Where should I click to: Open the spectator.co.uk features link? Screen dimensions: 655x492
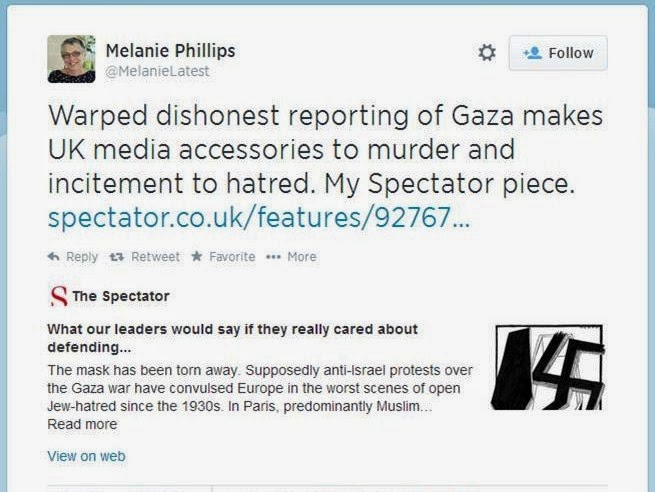tap(259, 217)
